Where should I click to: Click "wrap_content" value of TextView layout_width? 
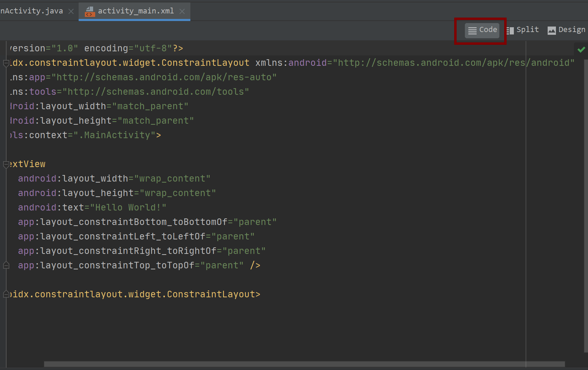172,178
